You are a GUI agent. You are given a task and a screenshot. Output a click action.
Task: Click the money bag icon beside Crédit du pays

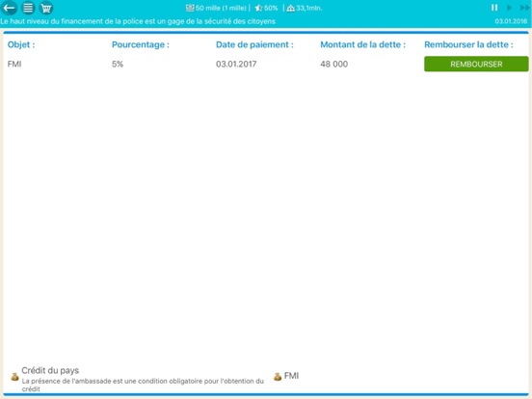[x=14, y=377]
